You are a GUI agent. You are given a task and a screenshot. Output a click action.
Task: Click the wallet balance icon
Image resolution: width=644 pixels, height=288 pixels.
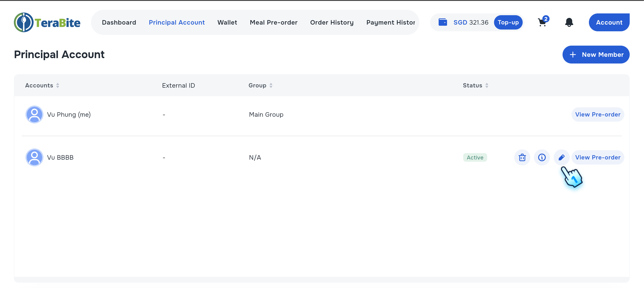tap(443, 22)
